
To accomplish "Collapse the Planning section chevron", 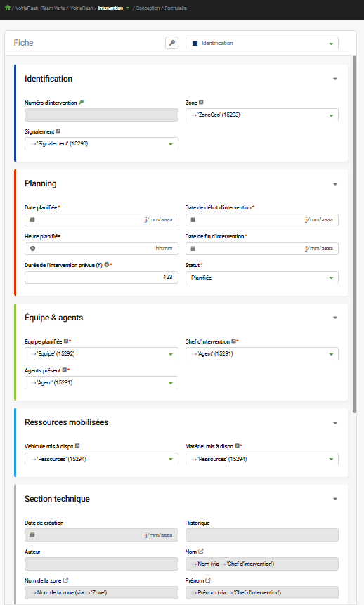I will pyautogui.click(x=335, y=184).
